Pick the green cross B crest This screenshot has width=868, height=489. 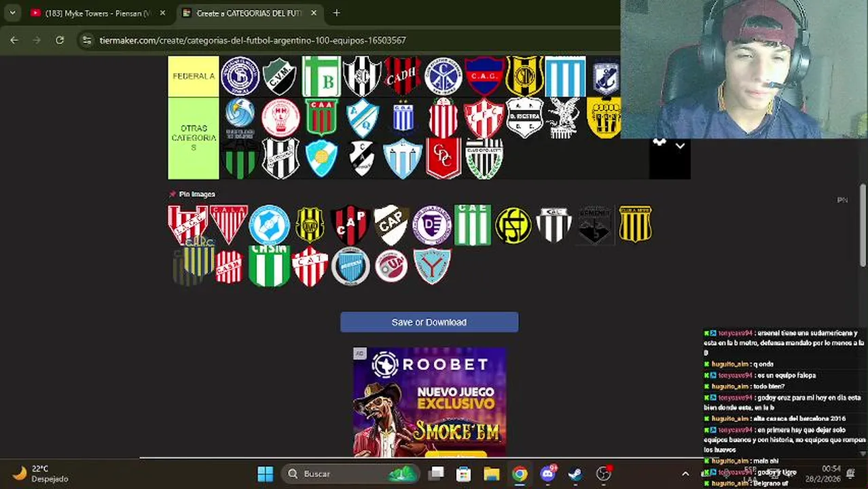pos(321,76)
